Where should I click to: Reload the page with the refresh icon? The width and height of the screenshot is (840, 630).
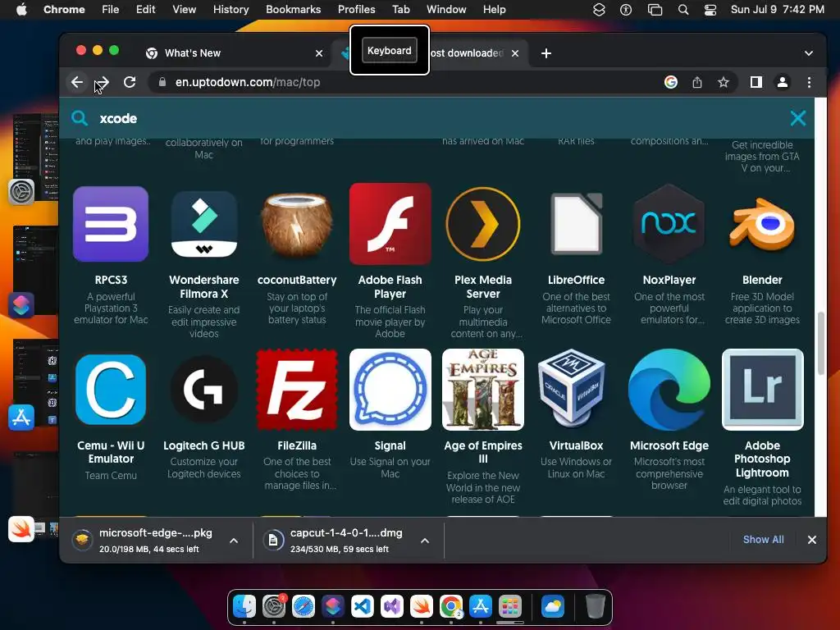(130, 82)
